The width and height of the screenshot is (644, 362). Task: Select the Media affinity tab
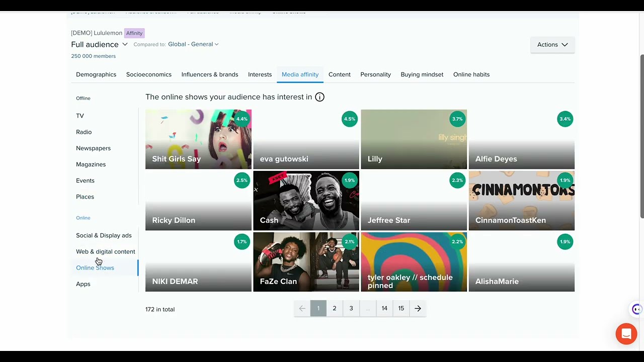300,74
